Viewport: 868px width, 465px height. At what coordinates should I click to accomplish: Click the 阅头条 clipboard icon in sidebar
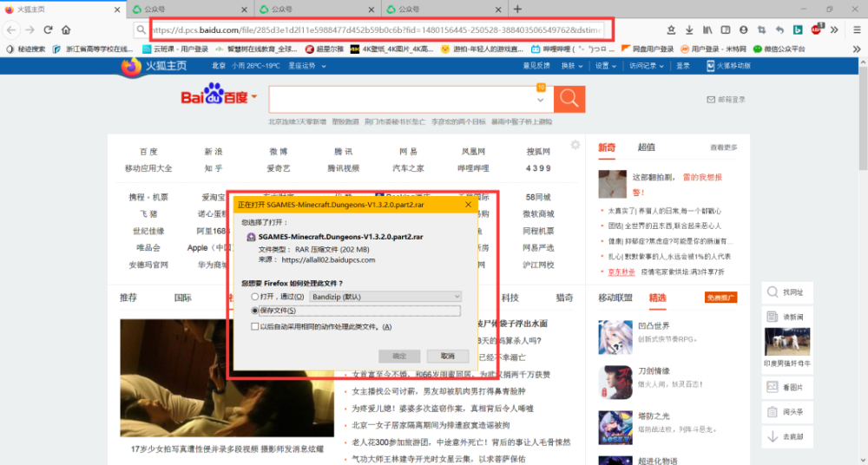[x=773, y=412]
